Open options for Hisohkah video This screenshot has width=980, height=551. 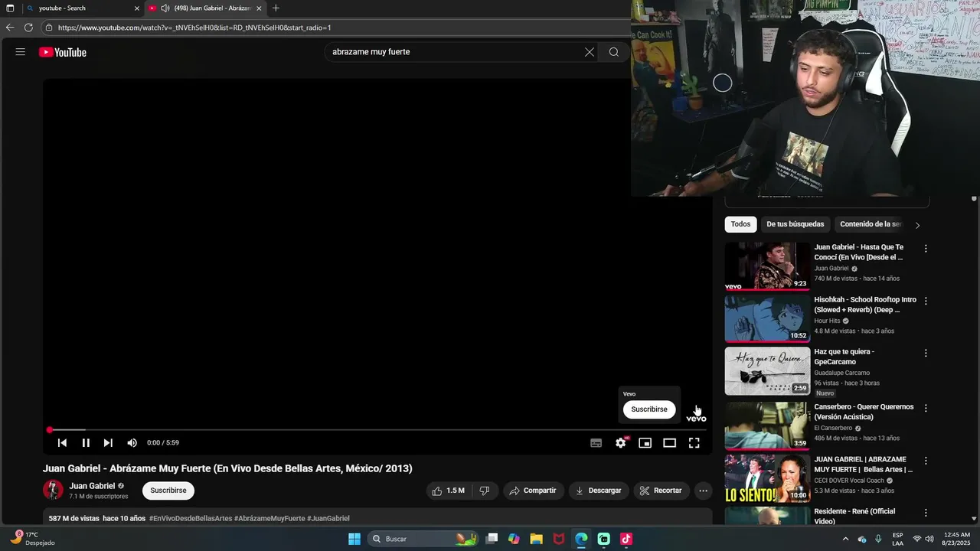click(926, 301)
